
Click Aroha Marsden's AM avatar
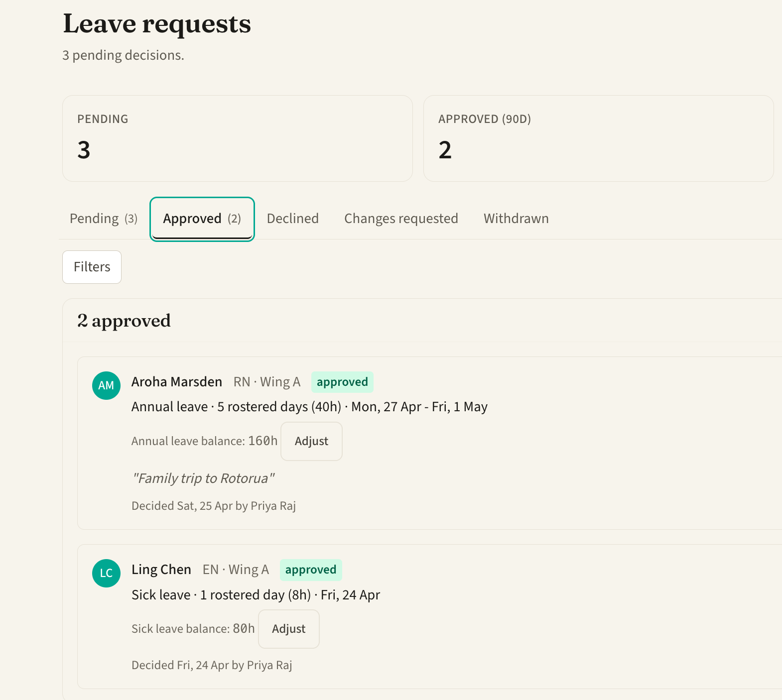coord(106,385)
